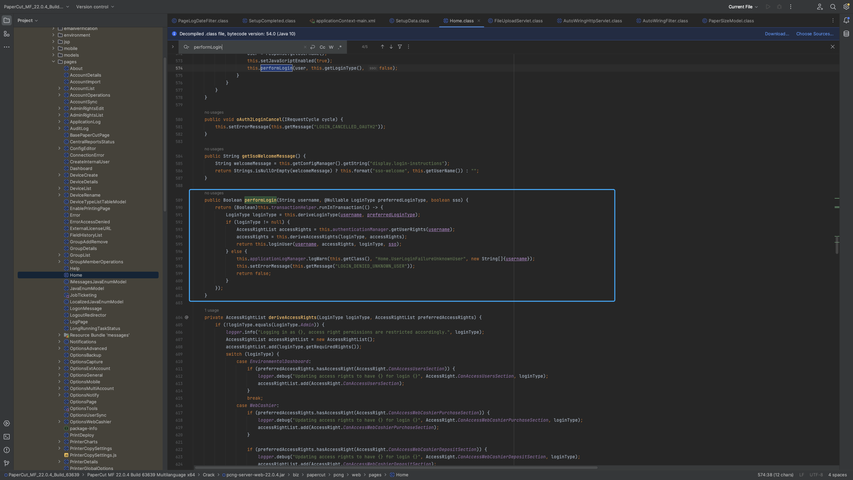Viewport: 853px width, 480px height.
Task: Click the editor horizontal scrollbar
Action: click(396, 467)
